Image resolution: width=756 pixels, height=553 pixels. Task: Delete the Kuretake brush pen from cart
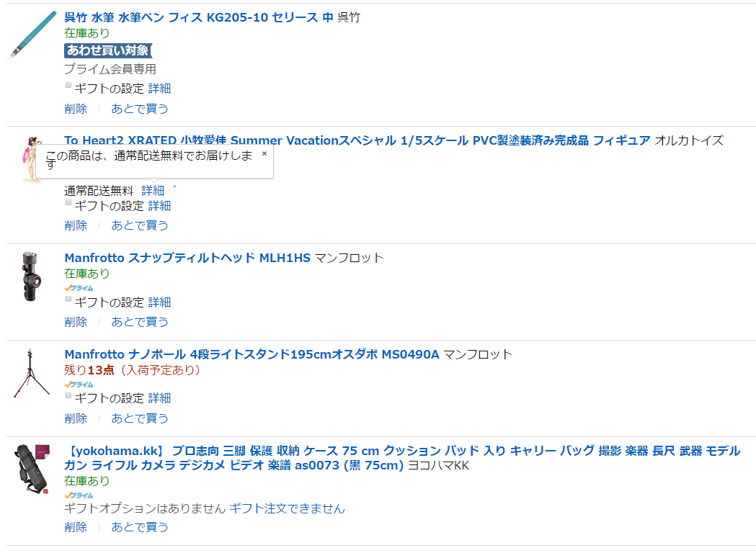pyautogui.click(x=76, y=109)
